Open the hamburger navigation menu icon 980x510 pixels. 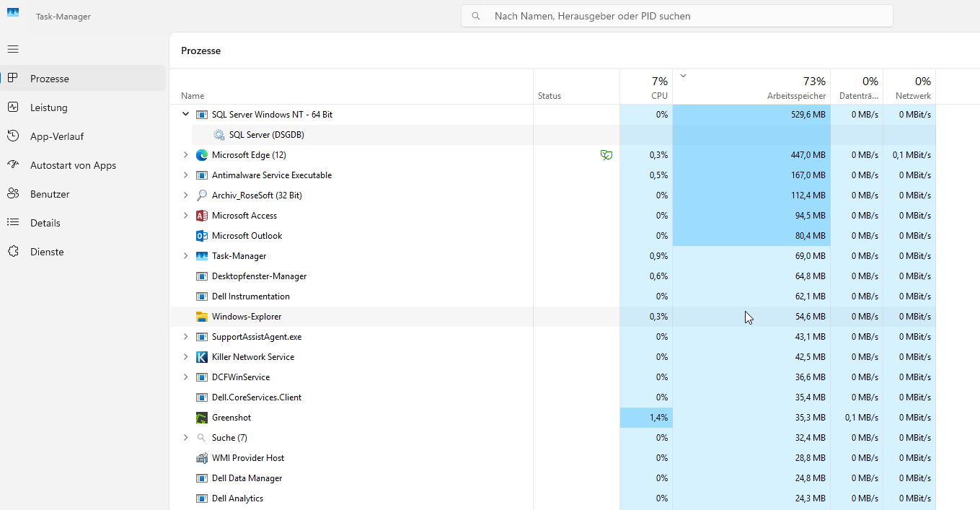[x=13, y=49]
